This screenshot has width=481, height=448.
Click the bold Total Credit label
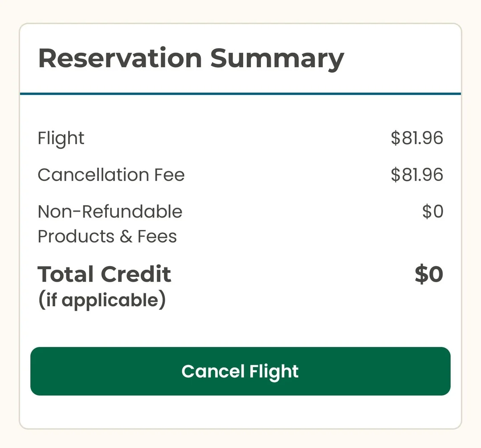tap(104, 274)
